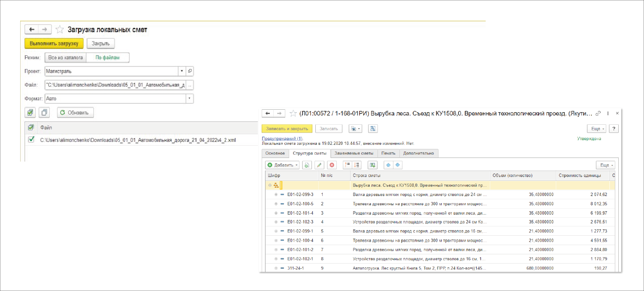Uncheck all files icon button
Image resolution: width=644 pixels, height=291 pixels.
44,113
